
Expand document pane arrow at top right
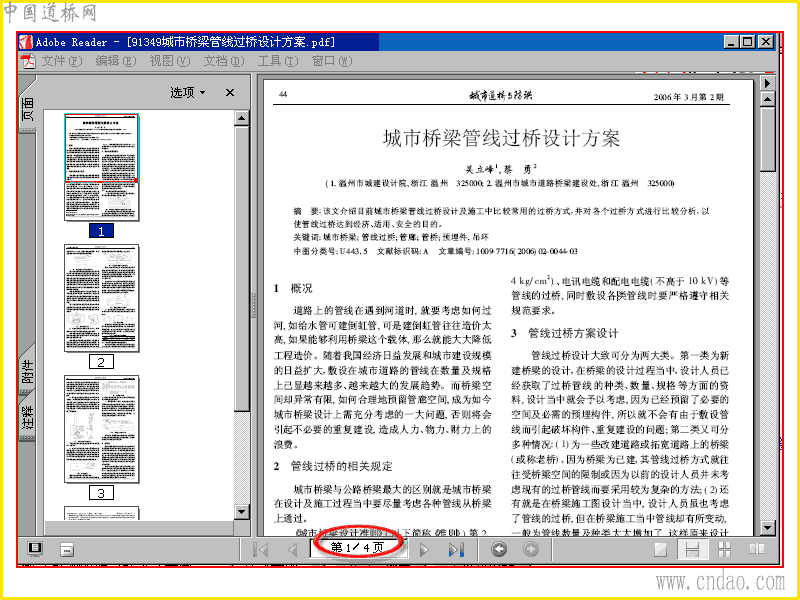pyautogui.click(x=767, y=83)
